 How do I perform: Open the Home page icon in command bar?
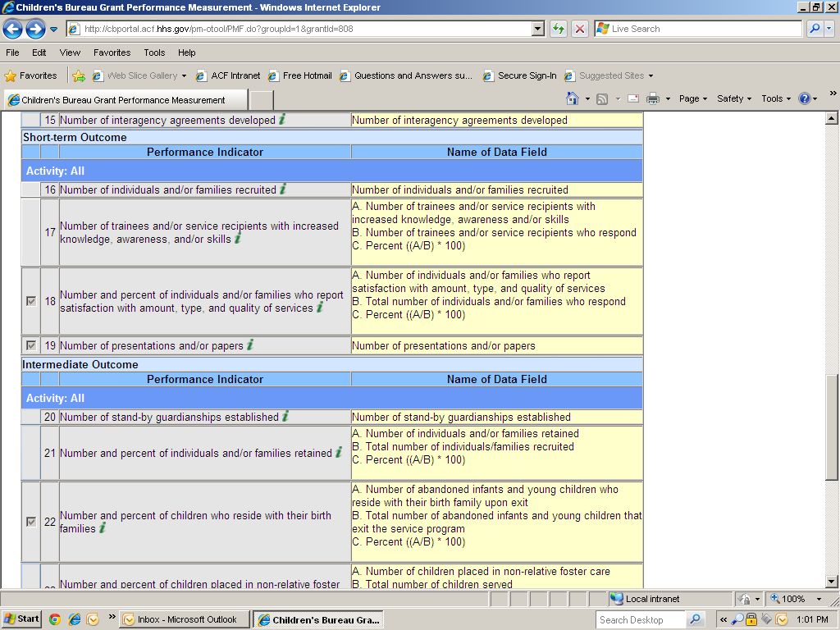[x=573, y=98]
